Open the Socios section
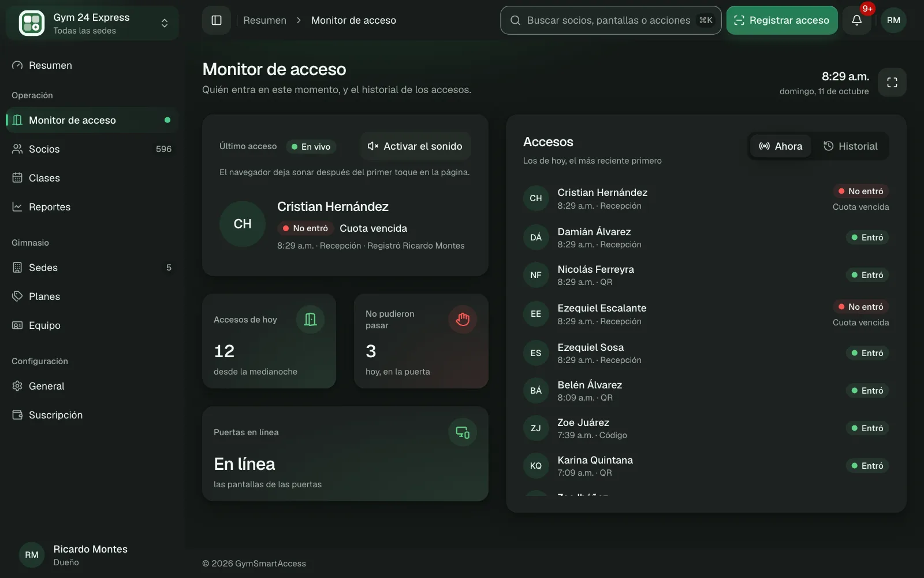 [92, 149]
